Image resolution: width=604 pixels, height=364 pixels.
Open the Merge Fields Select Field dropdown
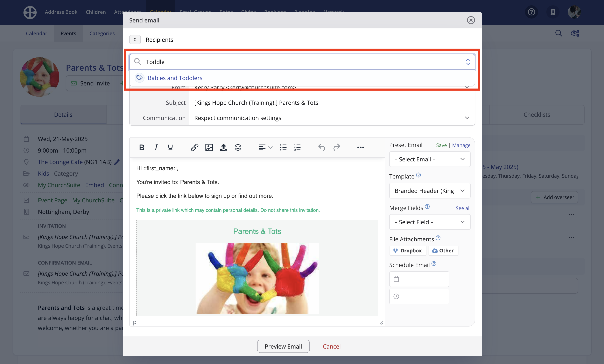coord(430,222)
